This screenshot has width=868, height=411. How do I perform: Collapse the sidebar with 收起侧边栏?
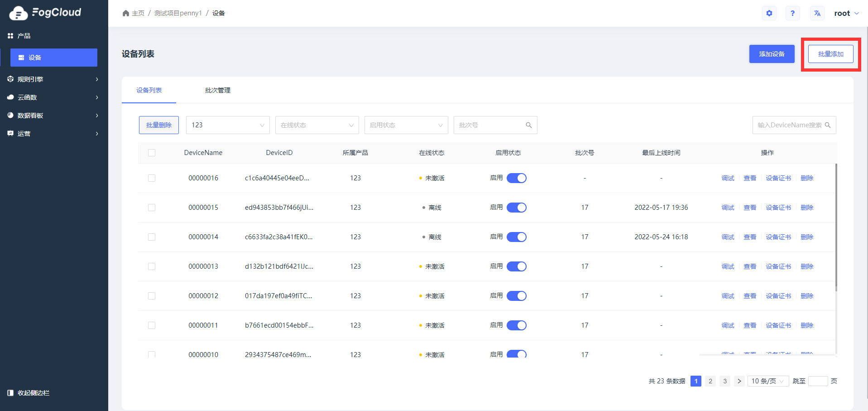29,393
